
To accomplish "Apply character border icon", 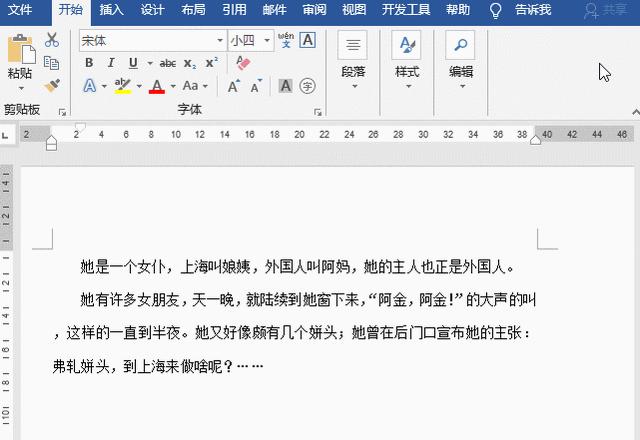I will (307, 40).
